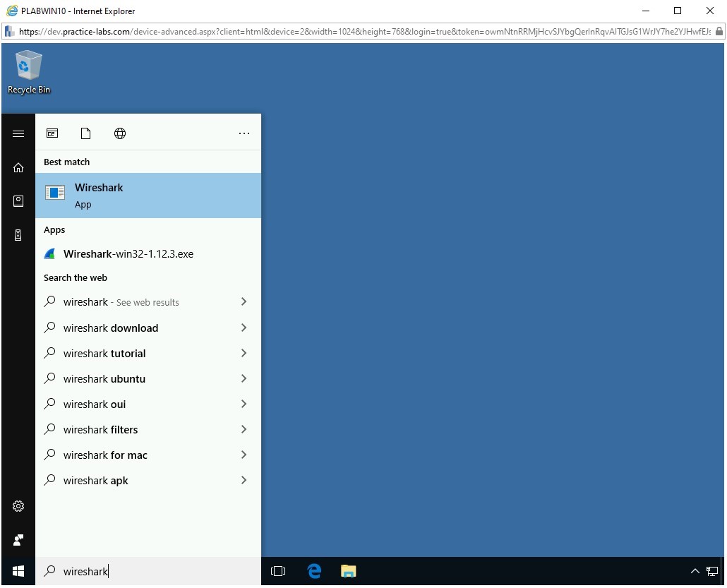Open search Settings gear icon
Screen dimensions: 727x588
pyautogui.click(x=18, y=506)
